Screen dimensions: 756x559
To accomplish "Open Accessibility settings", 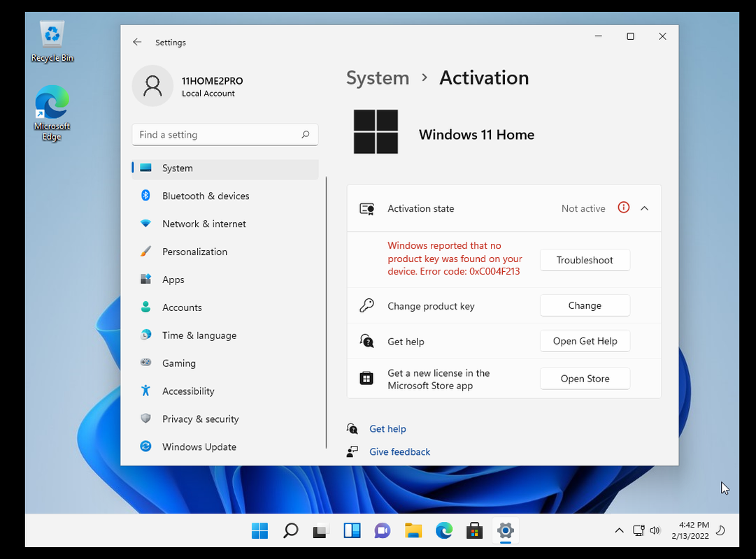I will pos(225,391).
